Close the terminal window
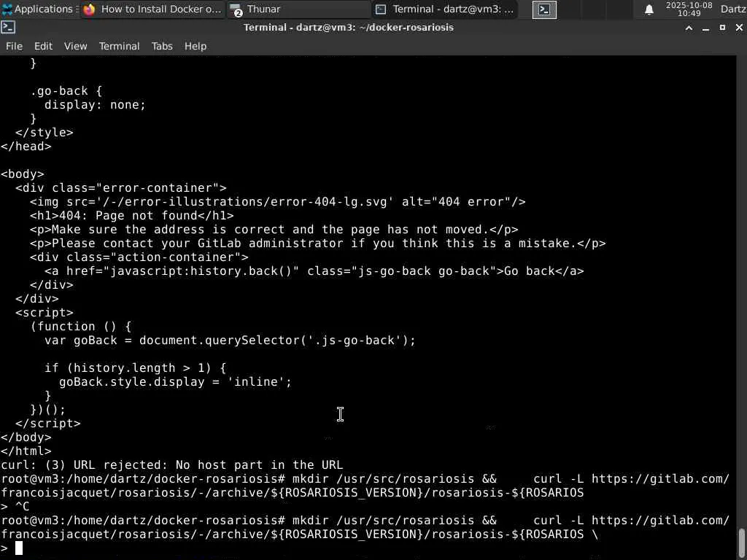The width and height of the screenshot is (747, 560). (x=739, y=28)
